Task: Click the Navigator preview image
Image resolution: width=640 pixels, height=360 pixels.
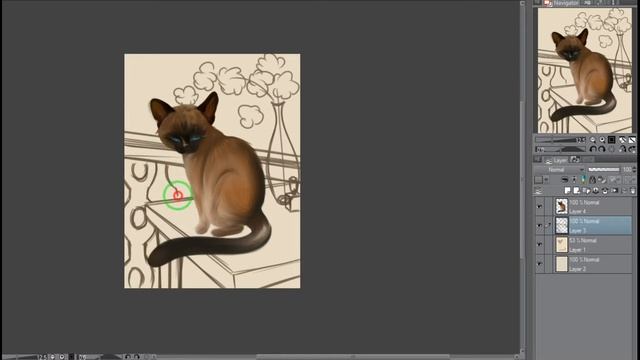Action: point(584,71)
